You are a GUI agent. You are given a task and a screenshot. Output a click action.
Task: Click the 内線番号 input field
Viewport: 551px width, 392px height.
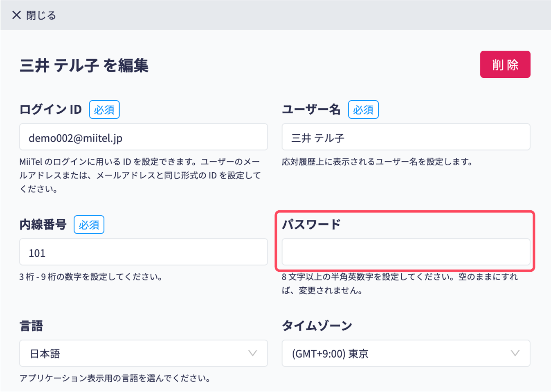pyautogui.click(x=144, y=252)
